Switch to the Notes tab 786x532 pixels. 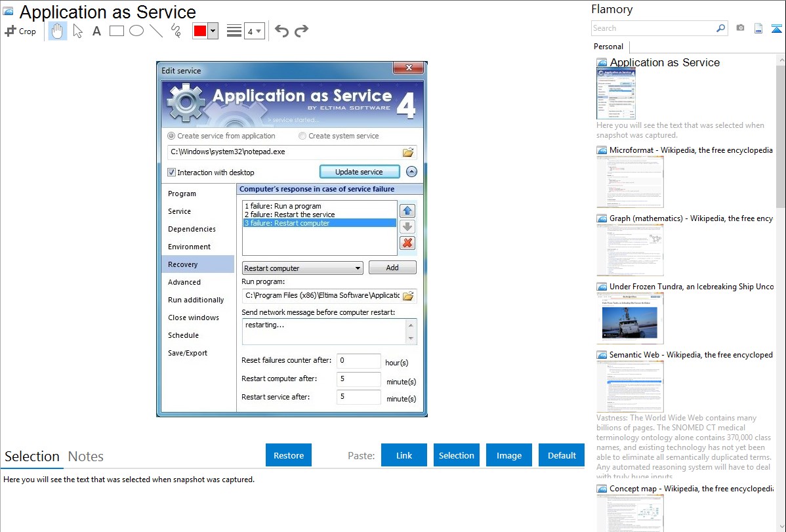pos(86,457)
